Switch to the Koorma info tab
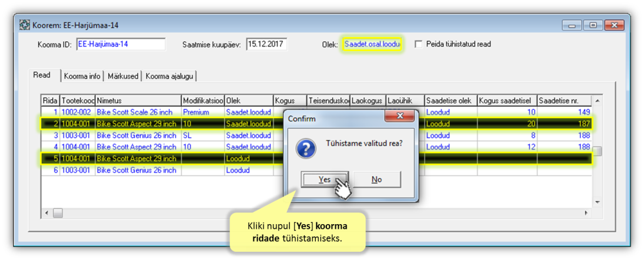 82,76
